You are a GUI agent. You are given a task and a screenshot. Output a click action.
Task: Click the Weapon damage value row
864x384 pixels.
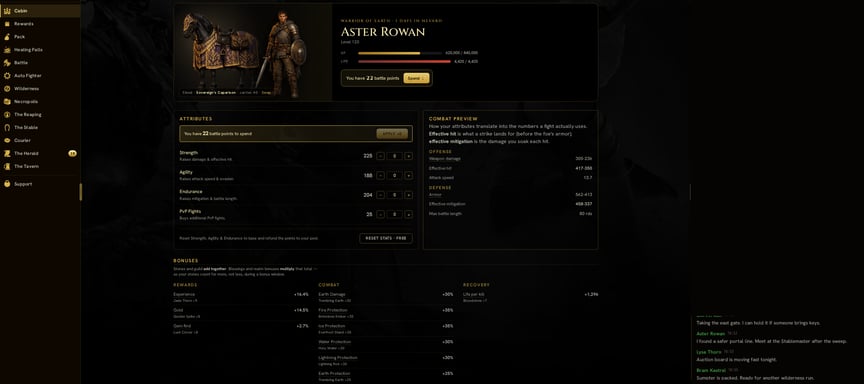tap(510, 158)
